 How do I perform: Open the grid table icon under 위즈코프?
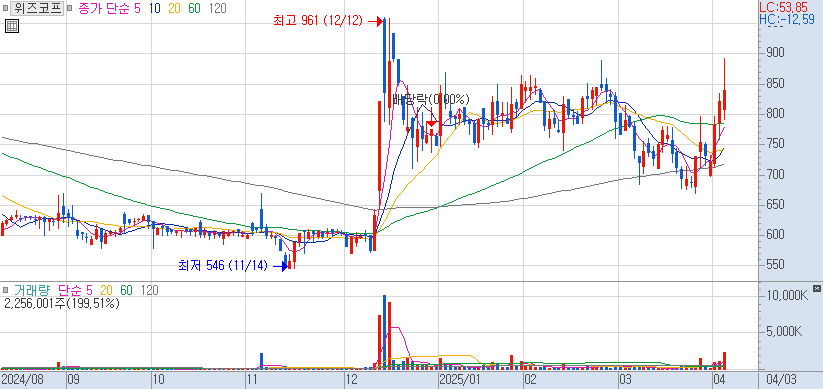(12, 26)
